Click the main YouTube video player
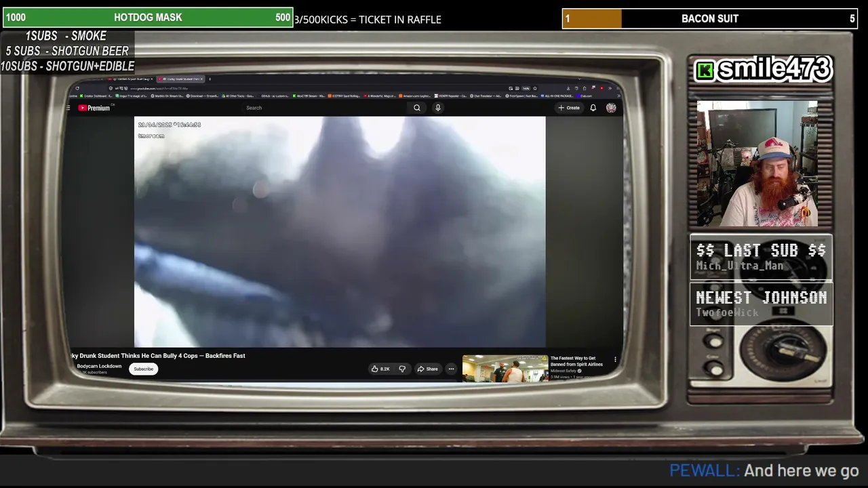Image resolution: width=868 pixels, height=488 pixels. point(340,232)
